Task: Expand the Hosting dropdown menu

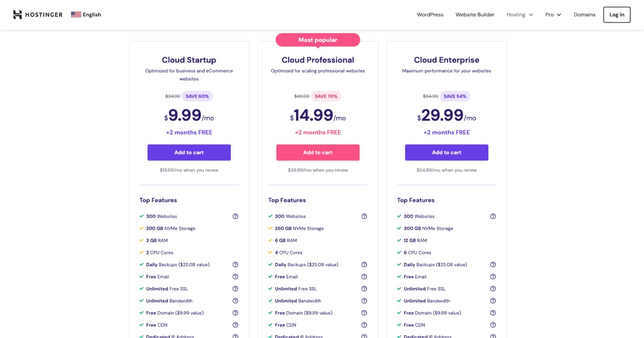Action: [519, 14]
